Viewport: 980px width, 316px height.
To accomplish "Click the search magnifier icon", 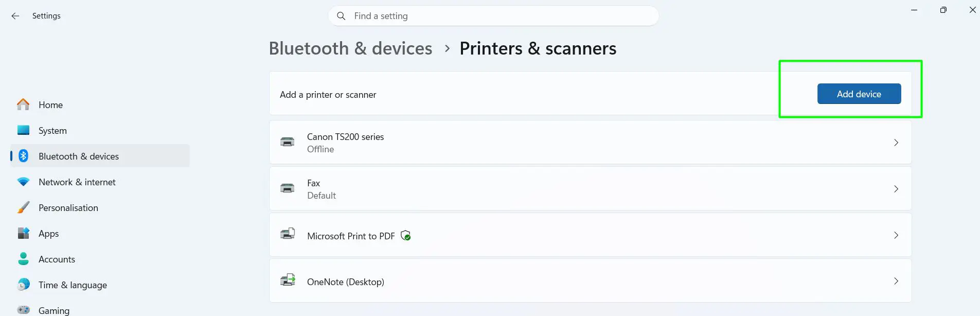I will 341,16.
